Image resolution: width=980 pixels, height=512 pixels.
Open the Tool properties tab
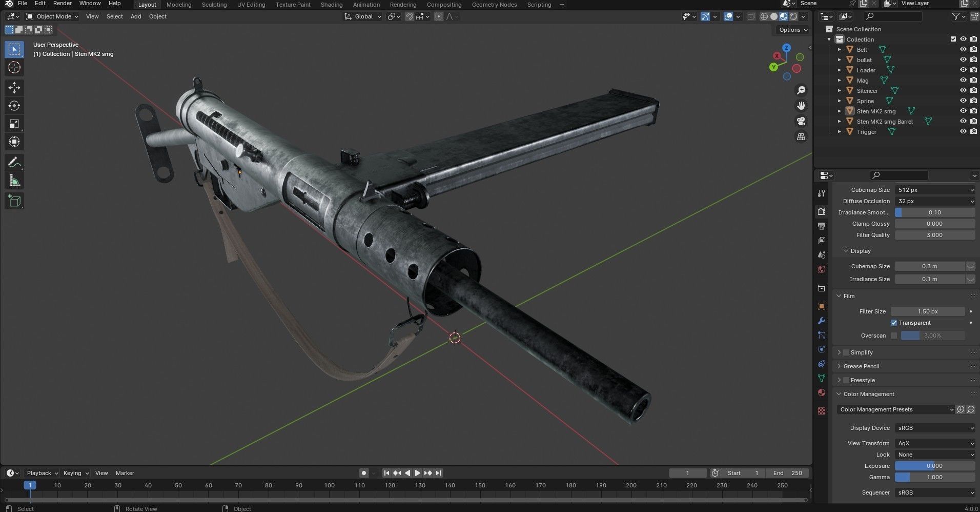tap(822, 193)
